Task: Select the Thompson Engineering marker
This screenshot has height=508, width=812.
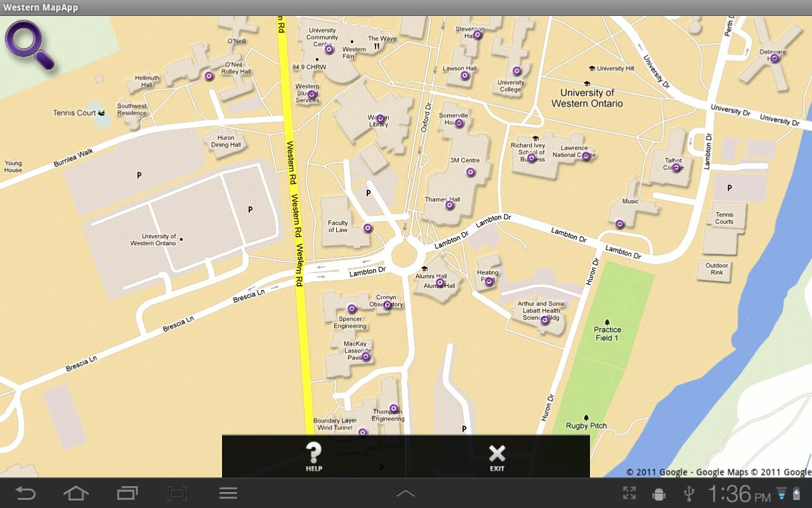Action: (x=393, y=408)
